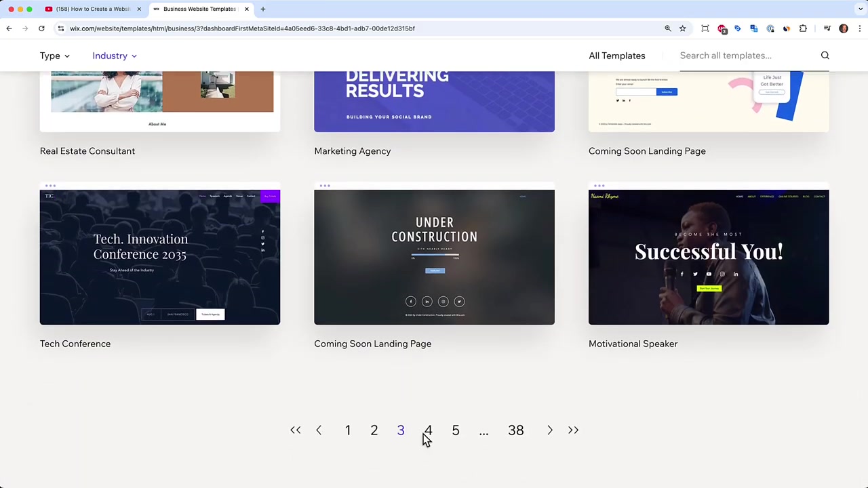Click the Marketing Agency title text
Viewport: 868px width, 488px height.
[x=353, y=151]
